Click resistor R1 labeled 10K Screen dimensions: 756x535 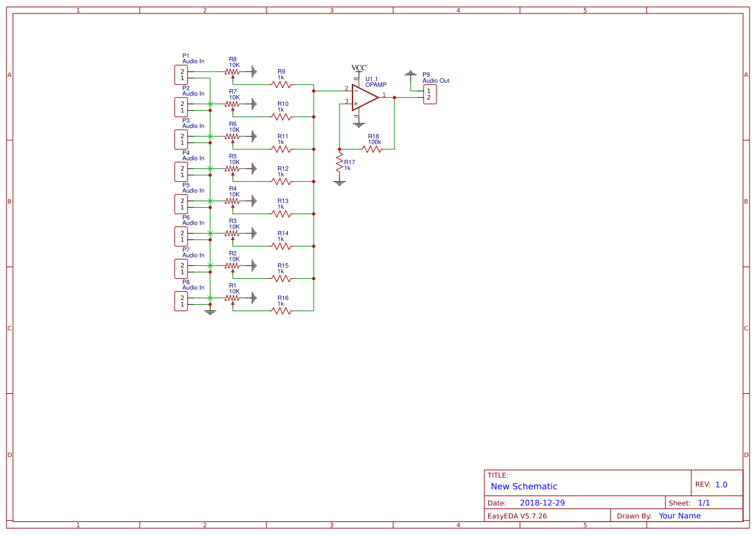pos(232,298)
